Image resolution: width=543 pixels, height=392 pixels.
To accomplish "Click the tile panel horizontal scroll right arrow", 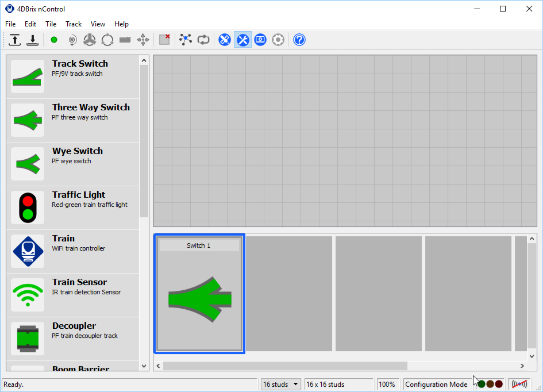I will [522, 366].
